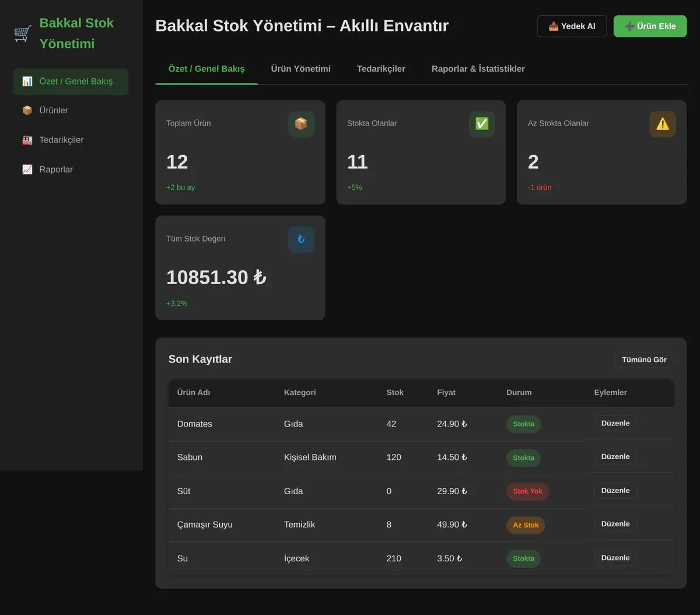Click the Domates product name
This screenshot has width=700, height=615.
click(x=195, y=424)
